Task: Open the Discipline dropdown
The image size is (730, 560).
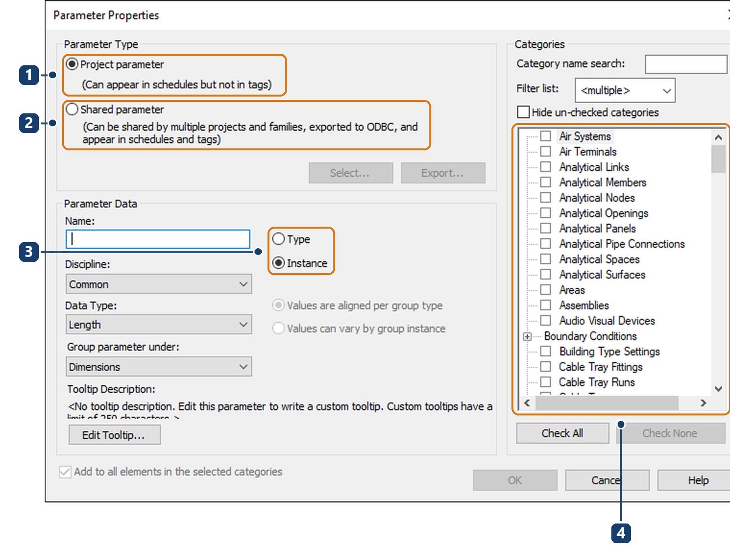Action: [x=158, y=284]
